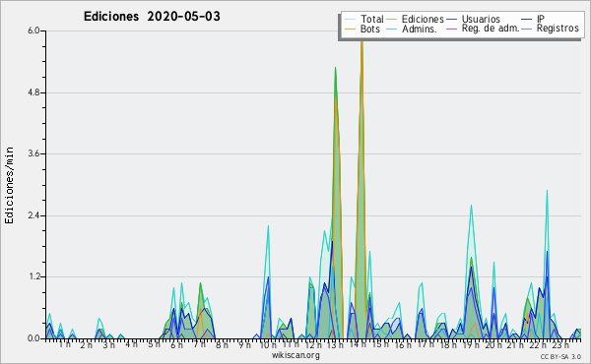Image resolution: width=591 pixels, height=364 pixels.
Task: Click the y-axis value 4.8
Action: [x=33, y=92]
